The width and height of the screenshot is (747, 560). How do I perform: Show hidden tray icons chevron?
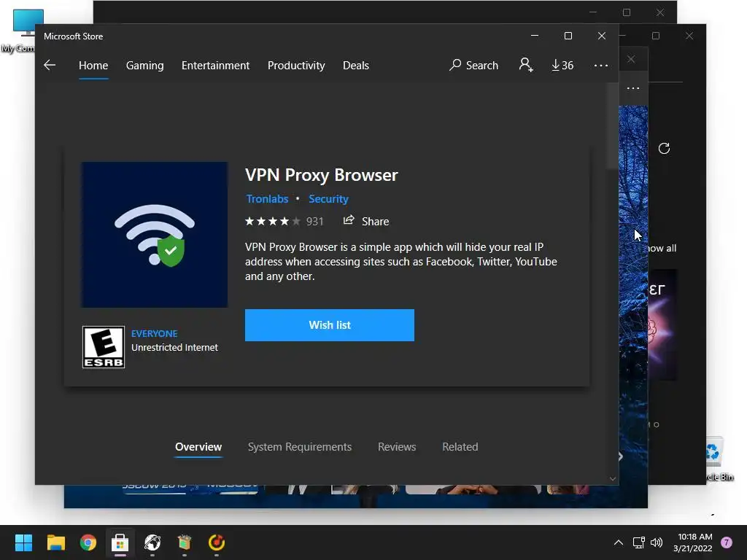click(619, 542)
